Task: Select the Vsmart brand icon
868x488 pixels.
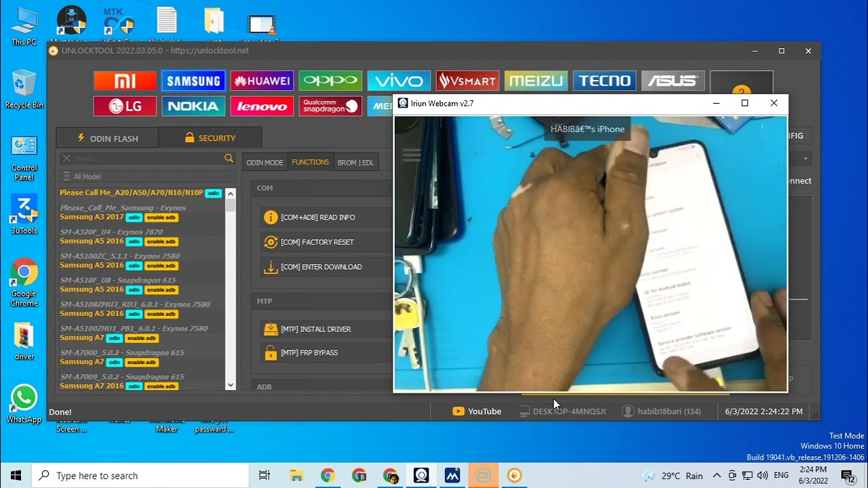Action: [x=467, y=81]
